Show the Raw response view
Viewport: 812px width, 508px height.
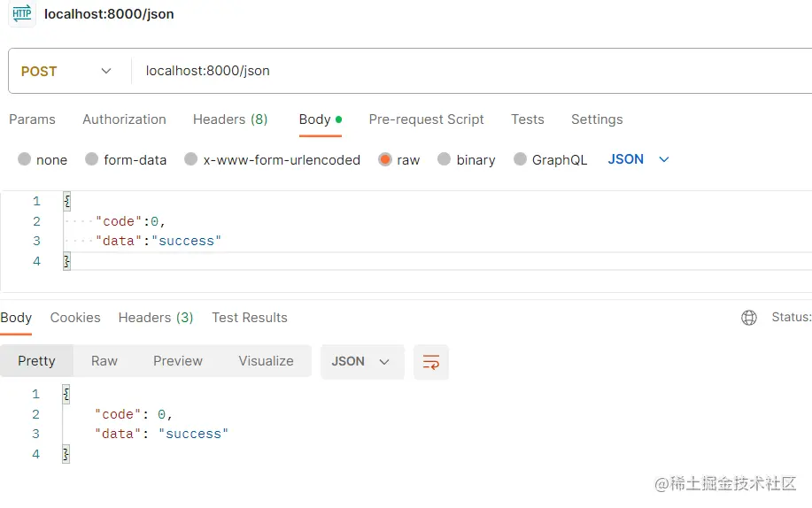[x=104, y=361]
